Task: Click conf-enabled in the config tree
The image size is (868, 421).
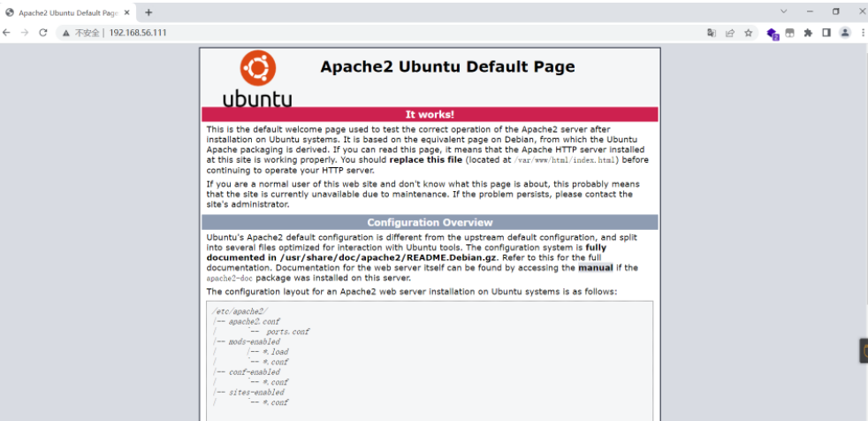Action: click(254, 372)
